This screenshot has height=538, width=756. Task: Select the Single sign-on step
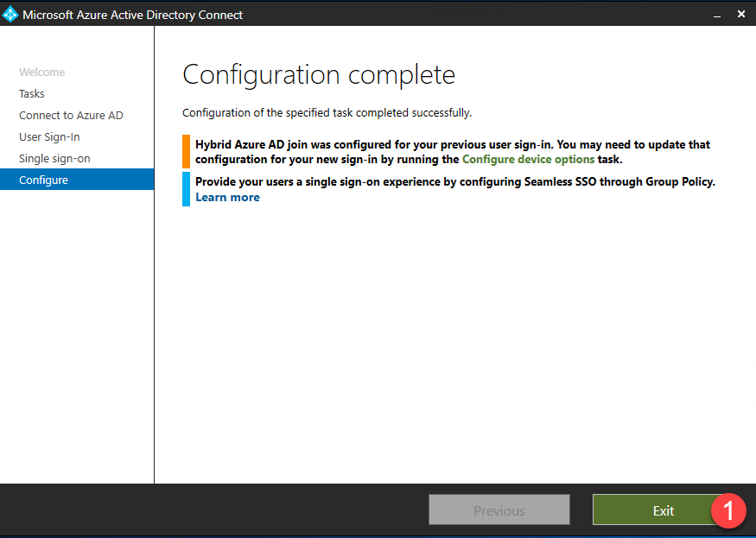point(54,159)
